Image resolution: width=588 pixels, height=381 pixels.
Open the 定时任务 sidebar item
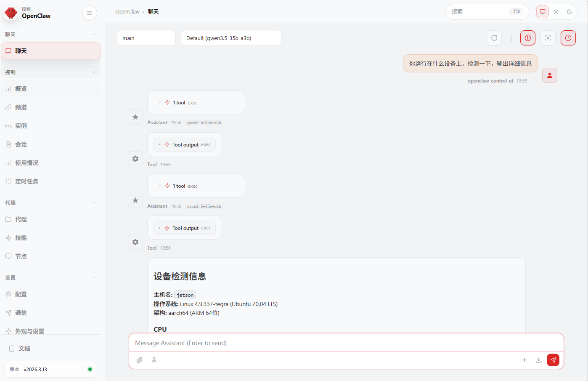point(27,181)
